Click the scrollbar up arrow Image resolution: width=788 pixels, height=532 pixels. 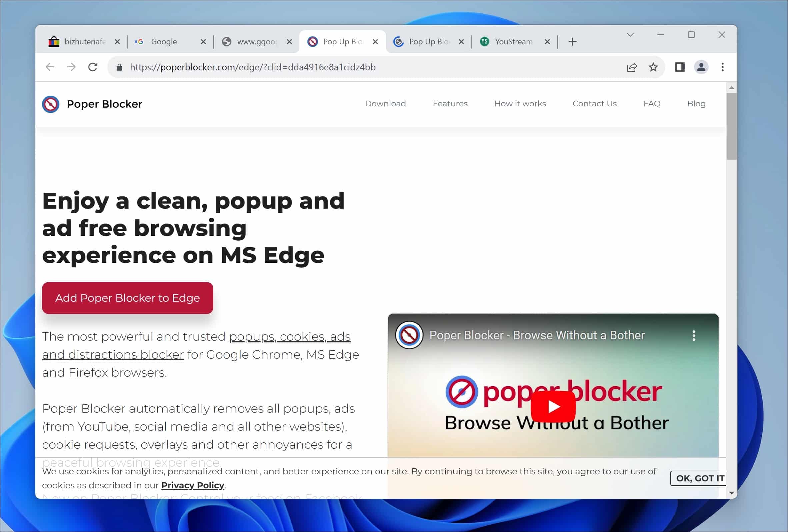(x=731, y=88)
